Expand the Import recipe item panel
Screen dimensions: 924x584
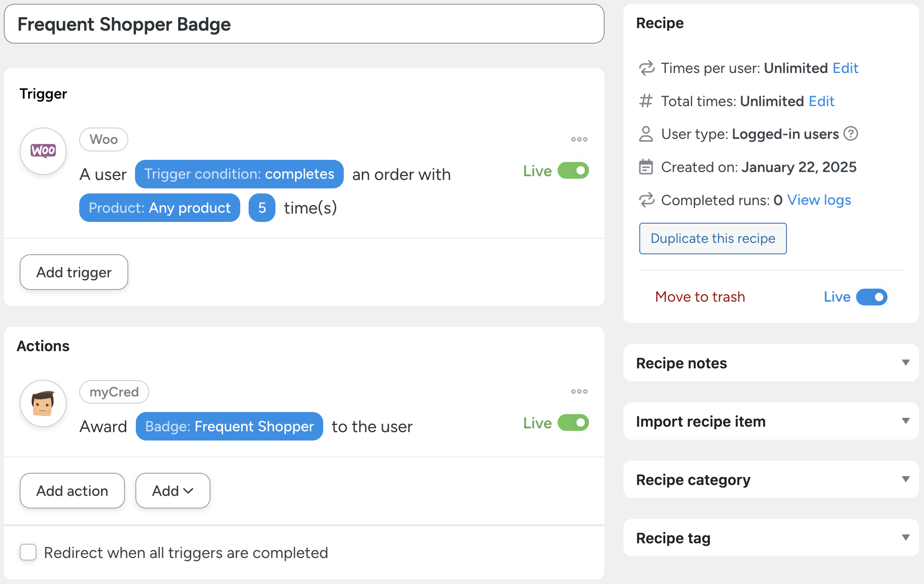pos(906,421)
